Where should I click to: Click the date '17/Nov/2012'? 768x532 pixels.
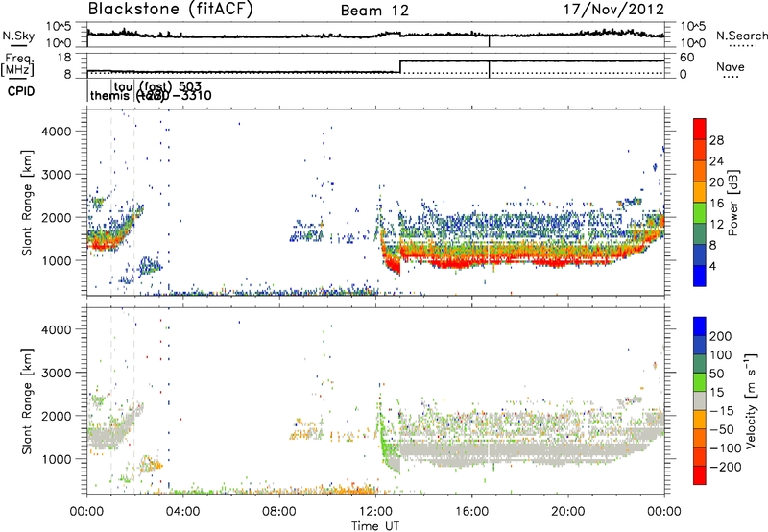(613, 9)
